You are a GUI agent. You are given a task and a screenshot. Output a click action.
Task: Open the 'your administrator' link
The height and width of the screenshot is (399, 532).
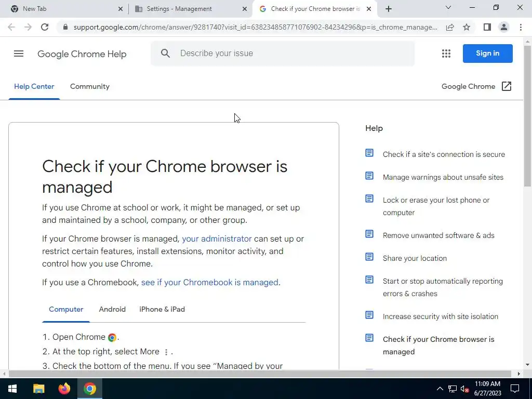tap(217, 239)
